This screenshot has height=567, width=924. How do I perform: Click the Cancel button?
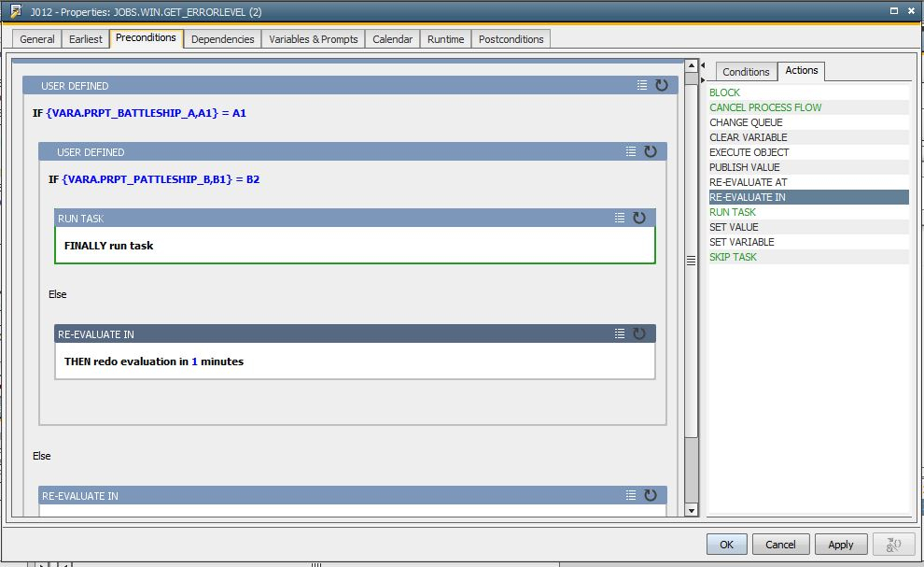[780, 544]
